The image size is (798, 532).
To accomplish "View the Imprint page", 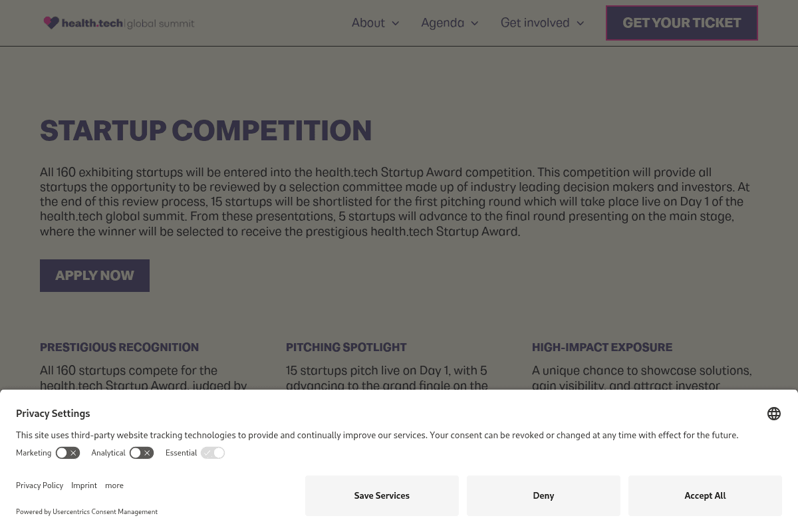I will tap(84, 485).
